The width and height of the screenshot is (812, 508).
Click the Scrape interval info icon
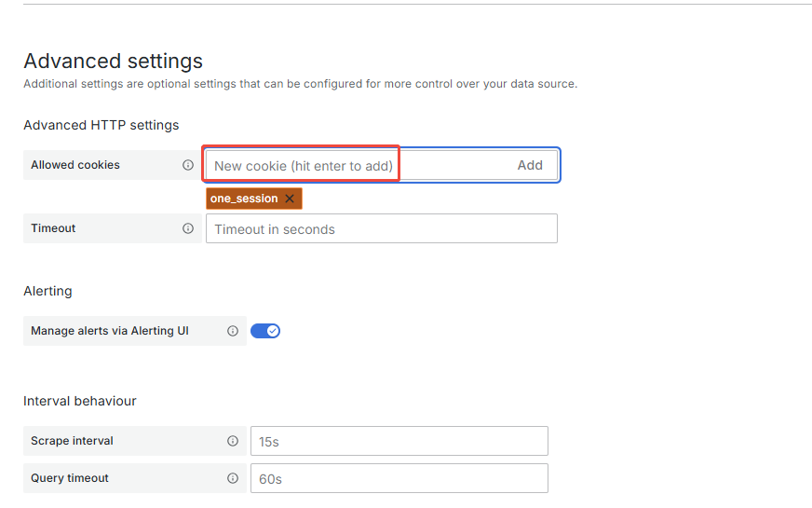click(x=233, y=441)
